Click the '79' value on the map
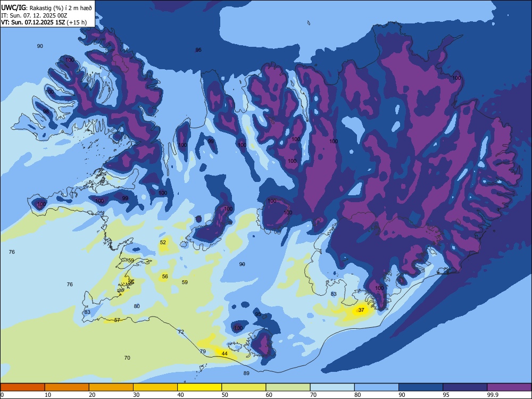 203,351
